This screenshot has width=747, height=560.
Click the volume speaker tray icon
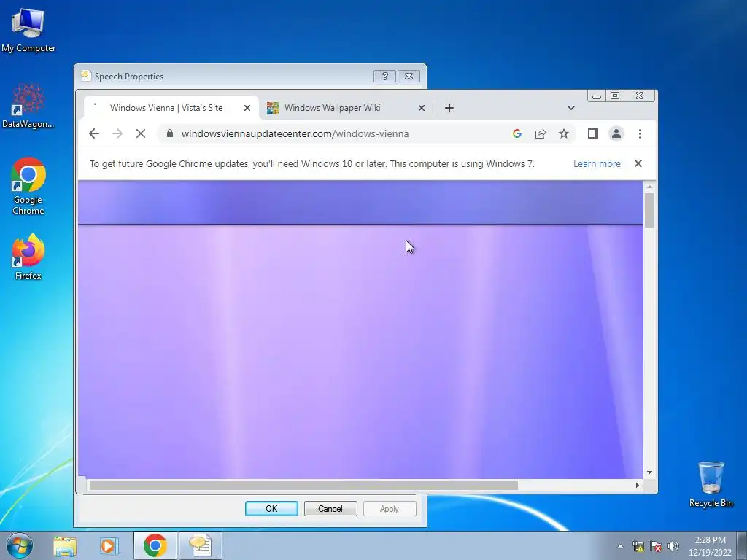pos(673,546)
